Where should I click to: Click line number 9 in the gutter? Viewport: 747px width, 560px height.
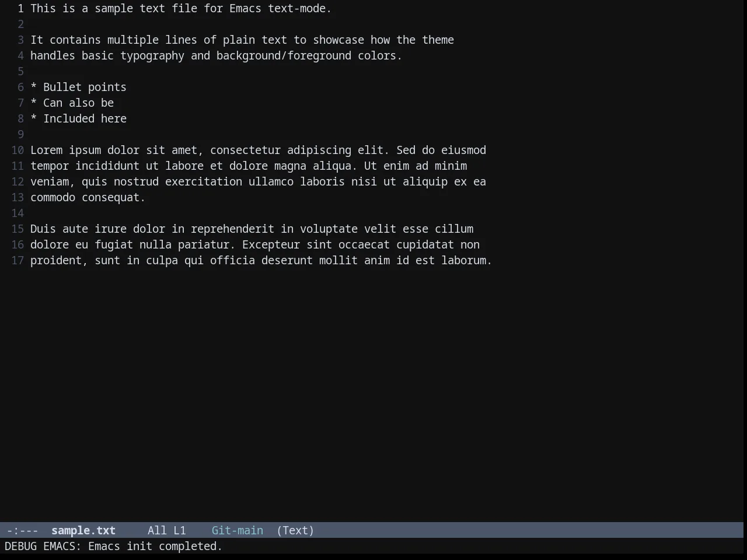pyautogui.click(x=20, y=134)
